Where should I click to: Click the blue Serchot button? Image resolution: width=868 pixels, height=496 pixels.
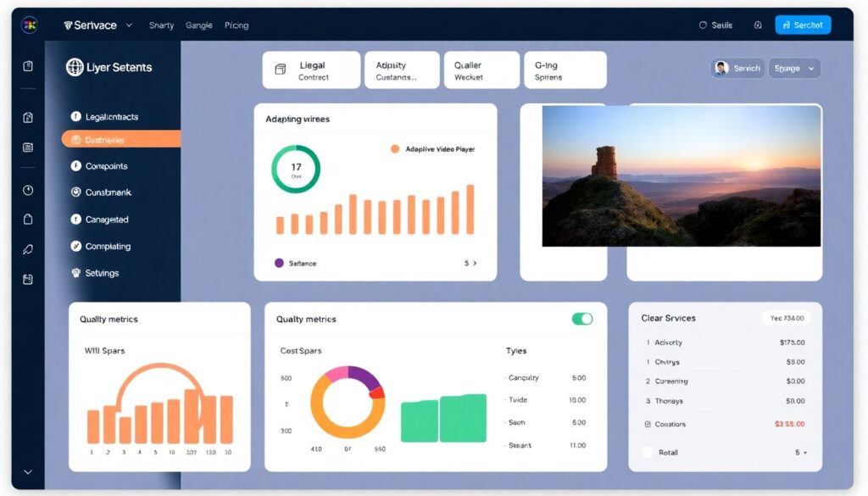point(802,25)
